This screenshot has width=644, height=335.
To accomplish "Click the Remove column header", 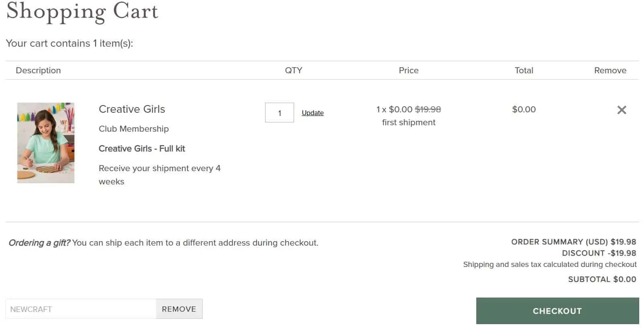I will [610, 70].
